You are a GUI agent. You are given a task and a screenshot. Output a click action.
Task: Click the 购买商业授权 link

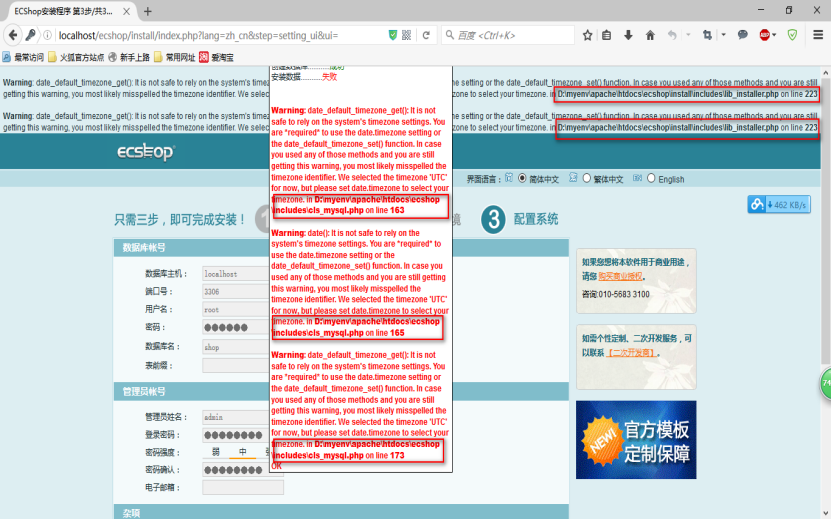[620, 276]
